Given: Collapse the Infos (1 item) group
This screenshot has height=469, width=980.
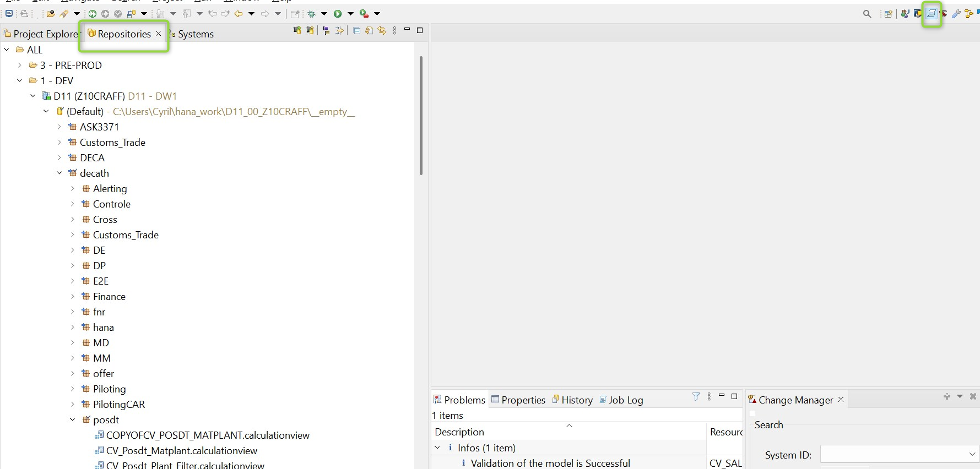Looking at the screenshot, I should coord(437,448).
